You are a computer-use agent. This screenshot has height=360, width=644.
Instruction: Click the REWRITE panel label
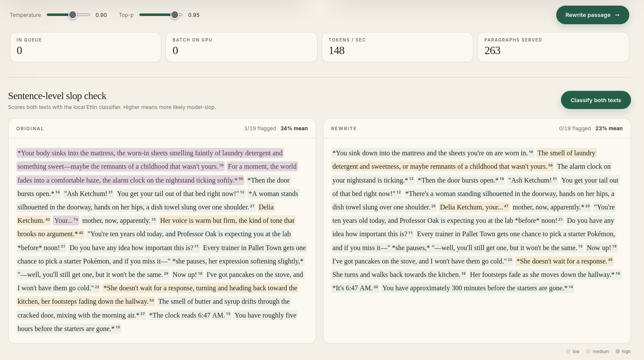[344, 129]
